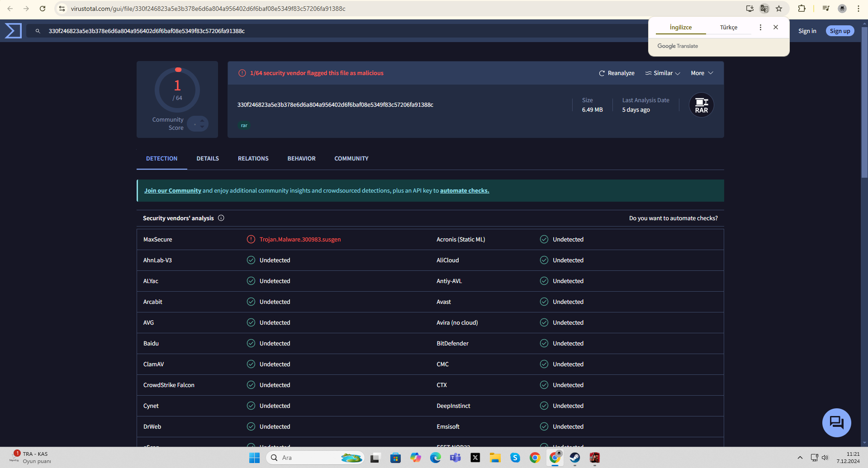Switch to the DETECTION tab
Viewport: 868px width, 468px height.
pos(162,159)
